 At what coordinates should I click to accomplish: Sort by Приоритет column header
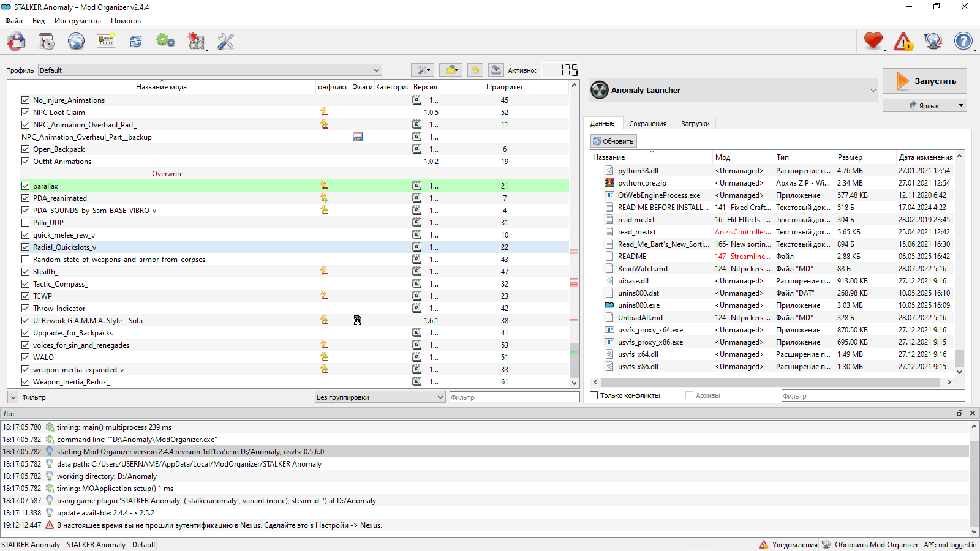click(505, 87)
